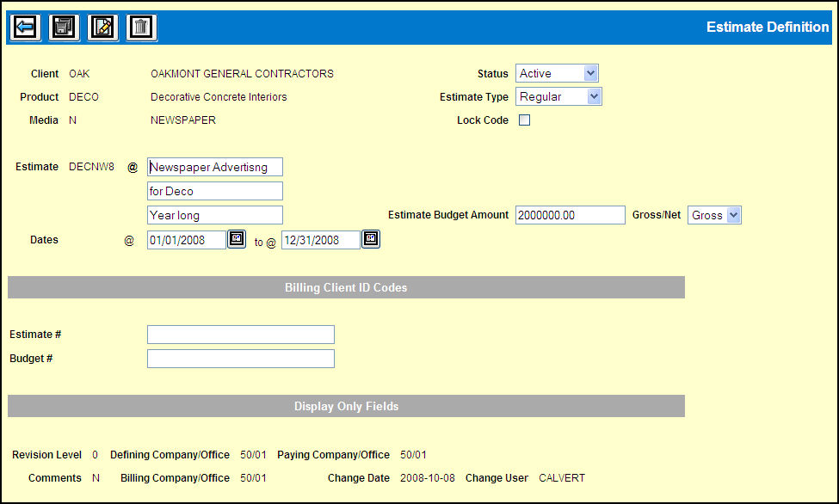This screenshot has width=839, height=504.
Task: Click the Decorative Concrete Interiors text
Action: coord(219,97)
